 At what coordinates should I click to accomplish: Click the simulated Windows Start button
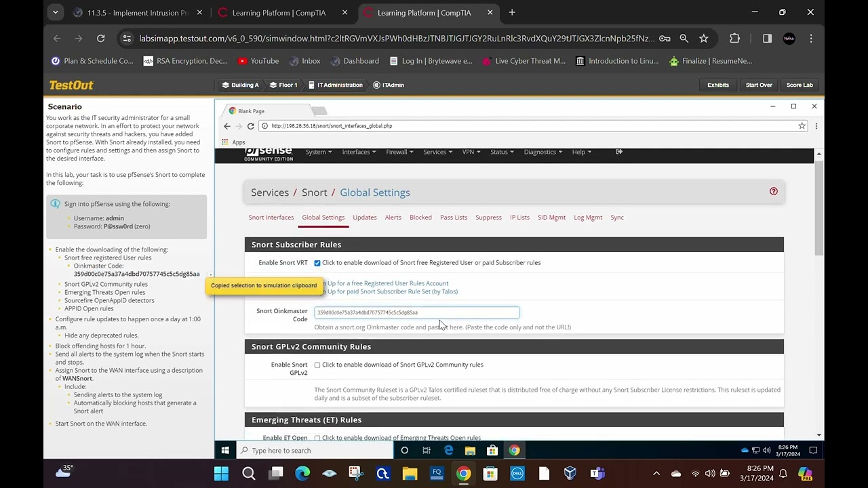pos(225,450)
